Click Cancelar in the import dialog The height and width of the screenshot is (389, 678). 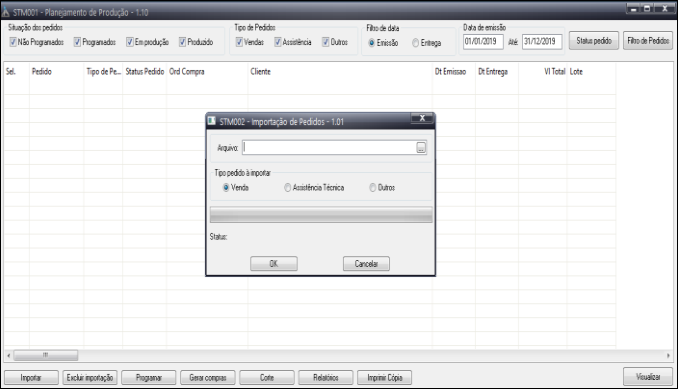click(x=366, y=264)
